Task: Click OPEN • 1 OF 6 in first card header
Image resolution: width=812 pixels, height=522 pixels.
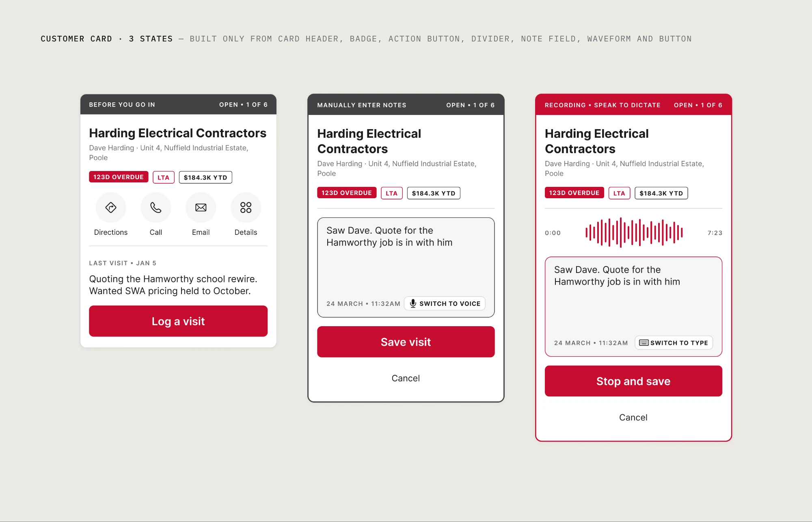Action: coord(243,104)
